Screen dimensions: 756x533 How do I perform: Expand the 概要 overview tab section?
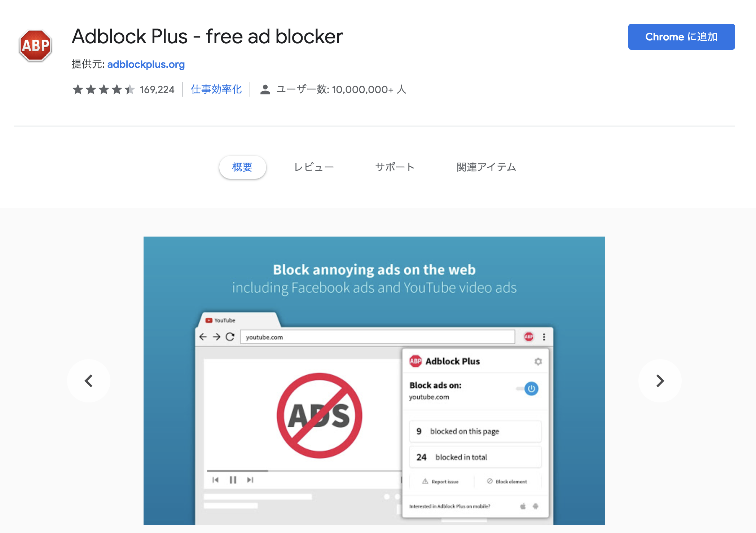[x=242, y=168]
